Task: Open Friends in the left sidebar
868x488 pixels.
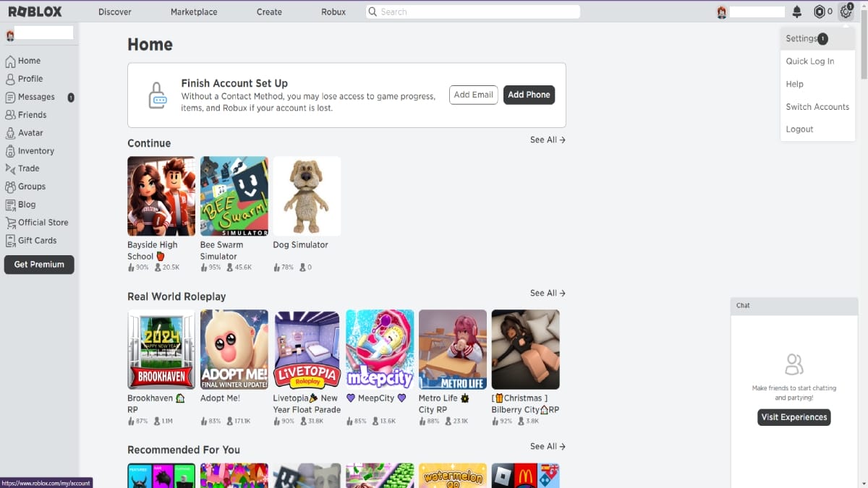Action: pyautogui.click(x=32, y=115)
